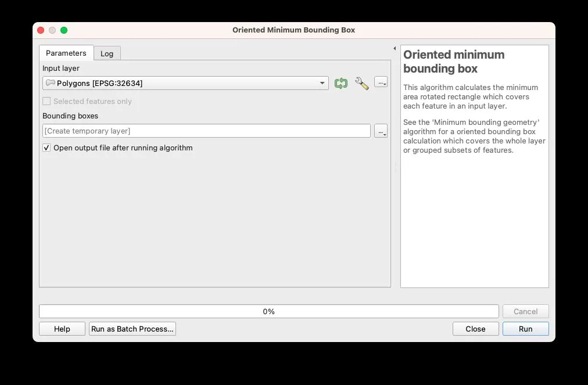This screenshot has width=588, height=385.
Task: Click the Help button
Action: (x=62, y=329)
